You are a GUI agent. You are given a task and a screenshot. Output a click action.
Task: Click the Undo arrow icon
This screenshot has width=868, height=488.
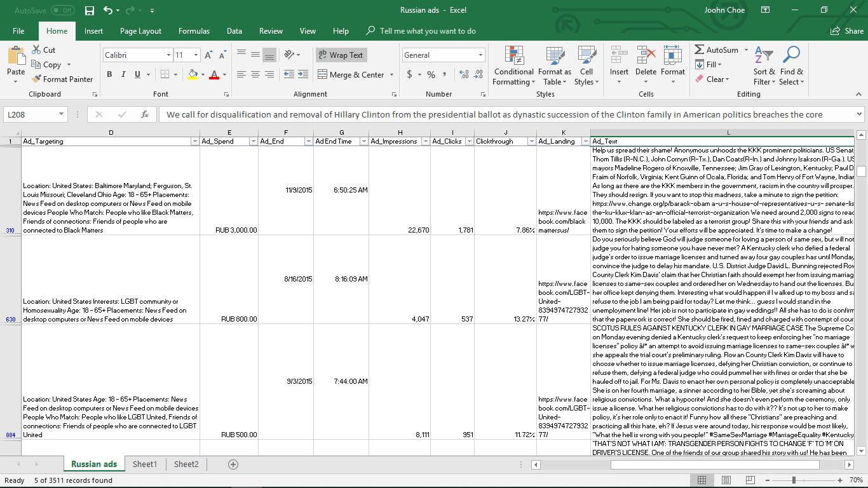coord(108,10)
